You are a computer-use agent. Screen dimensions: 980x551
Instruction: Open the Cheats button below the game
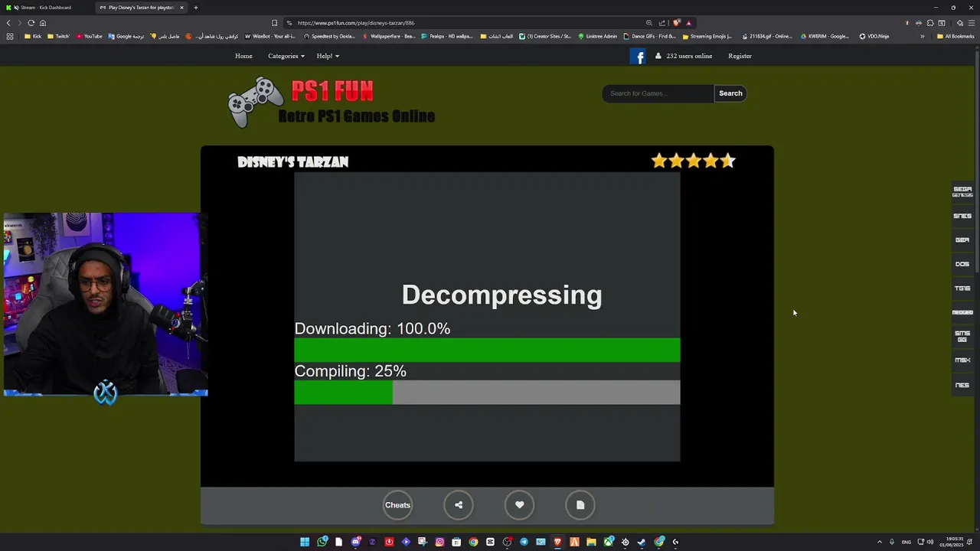[397, 505]
